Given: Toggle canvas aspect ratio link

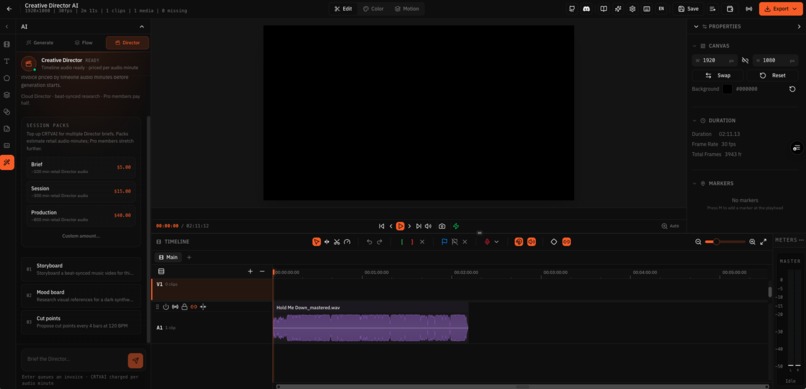Looking at the screenshot, I should coord(745,60).
